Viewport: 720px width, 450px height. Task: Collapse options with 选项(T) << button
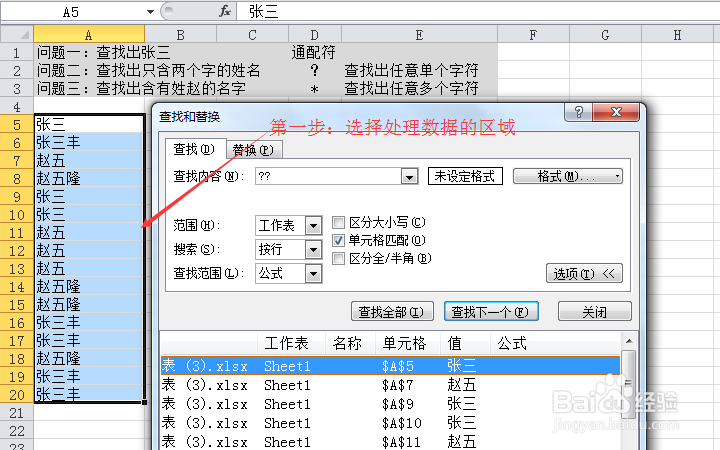(x=584, y=274)
